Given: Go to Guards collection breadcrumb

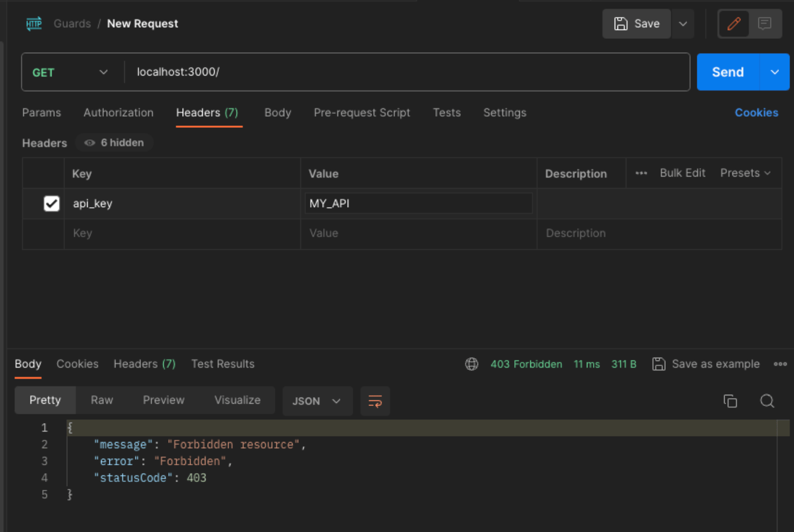Looking at the screenshot, I should pos(72,24).
